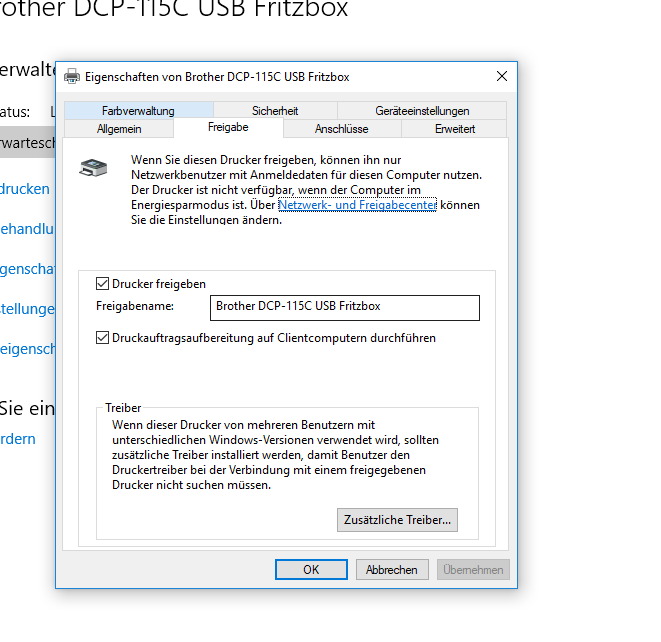Click the 'drucken' link in the background window
The image size is (661, 642).
tap(24, 189)
